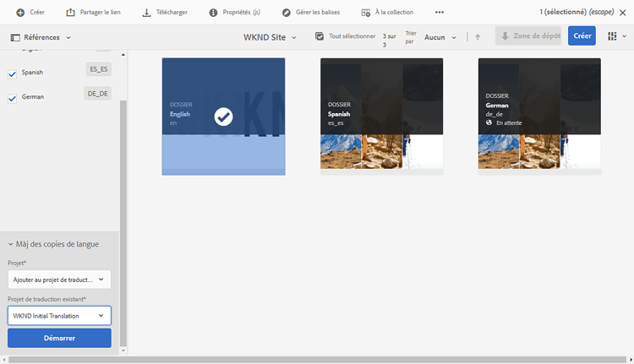Click Télécharger toolbar label

(172, 13)
